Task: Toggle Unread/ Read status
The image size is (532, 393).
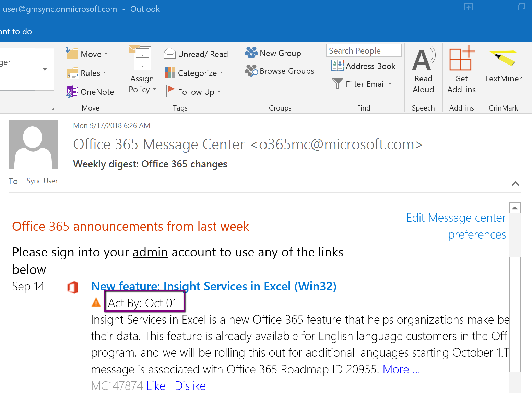Action: (196, 54)
